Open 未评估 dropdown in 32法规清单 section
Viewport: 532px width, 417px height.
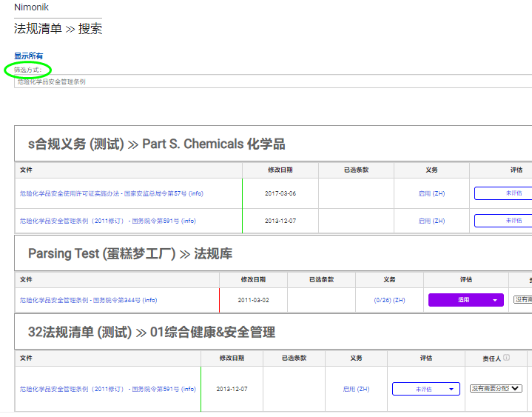(x=425, y=389)
